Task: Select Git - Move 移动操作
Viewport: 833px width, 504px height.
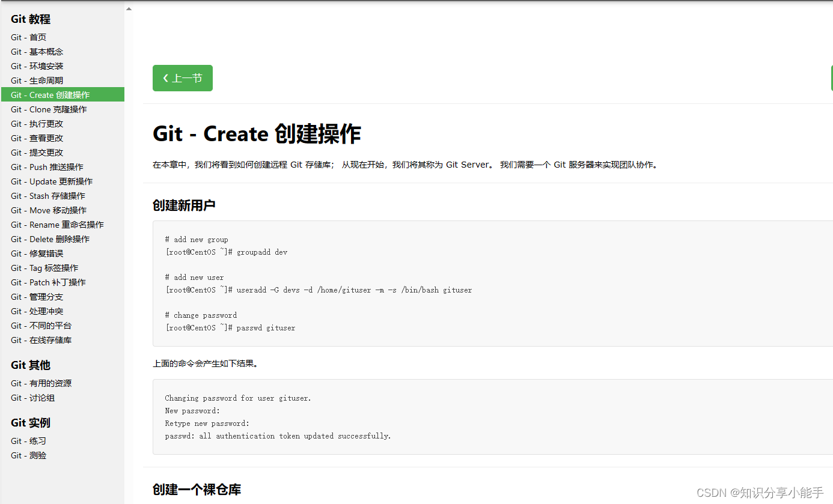Action: click(x=49, y=210)
